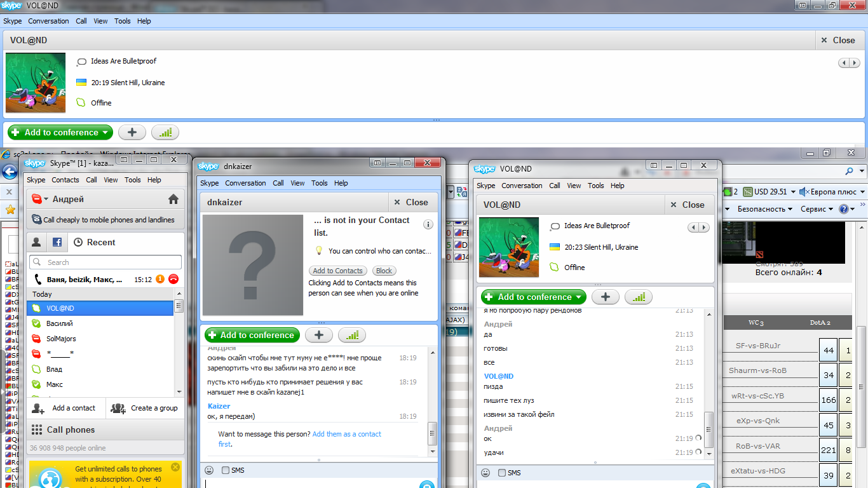Click mobile phones and landlines call icon
868x488 pixels.
[37, 220]
